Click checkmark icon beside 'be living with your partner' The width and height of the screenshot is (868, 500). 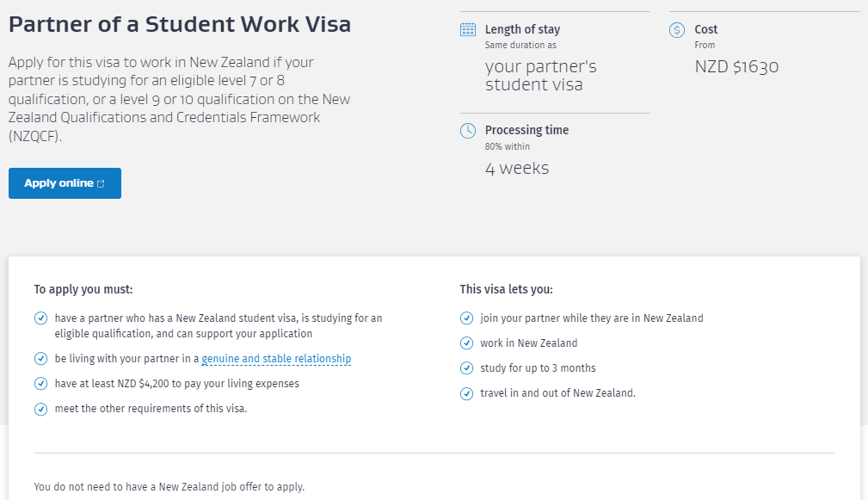pos(40,359)
